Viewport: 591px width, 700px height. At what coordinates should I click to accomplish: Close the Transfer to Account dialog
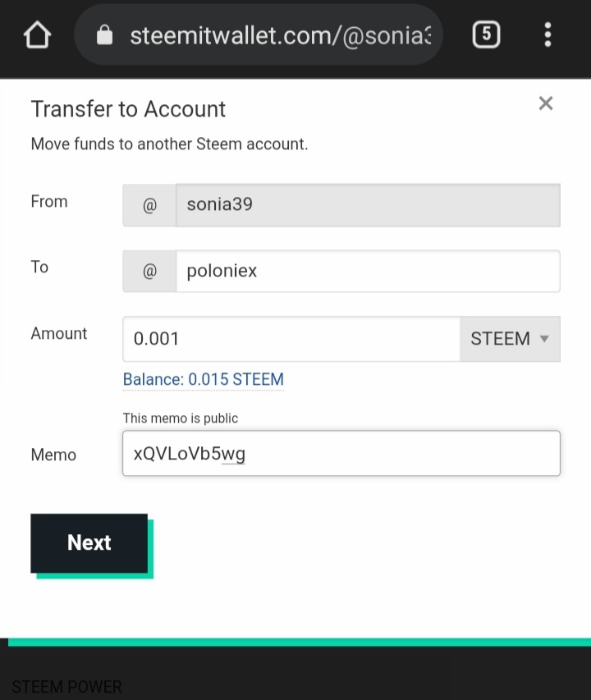pos(546,103)
